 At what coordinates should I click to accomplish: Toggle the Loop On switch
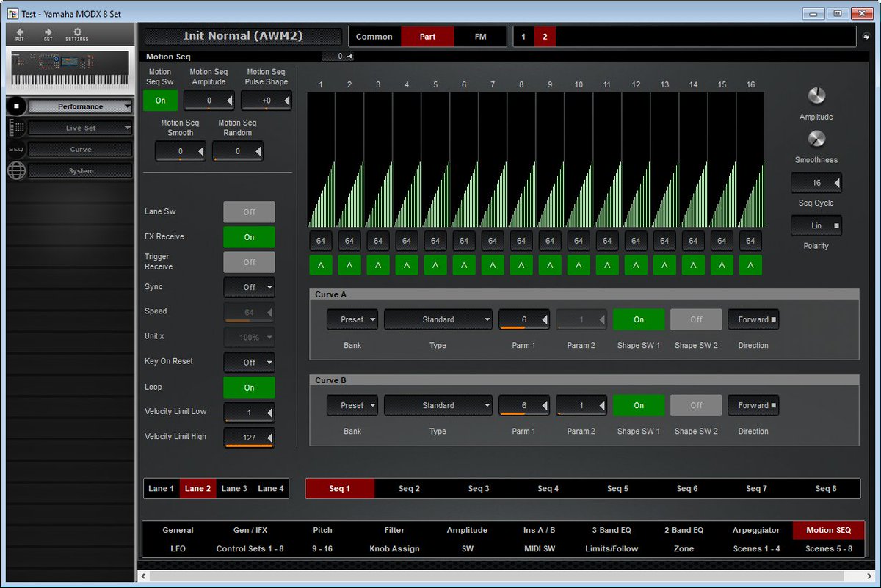coord(250,388)
